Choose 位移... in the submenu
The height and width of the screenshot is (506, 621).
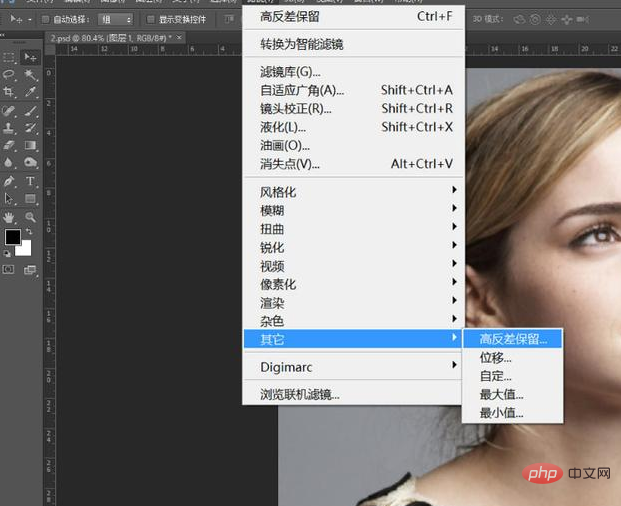coord(512,358)
